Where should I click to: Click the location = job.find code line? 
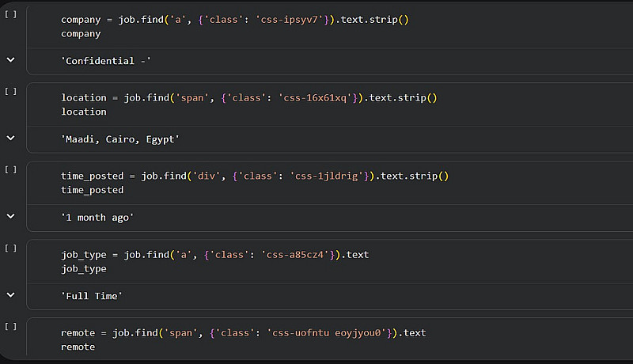[249, 98]
